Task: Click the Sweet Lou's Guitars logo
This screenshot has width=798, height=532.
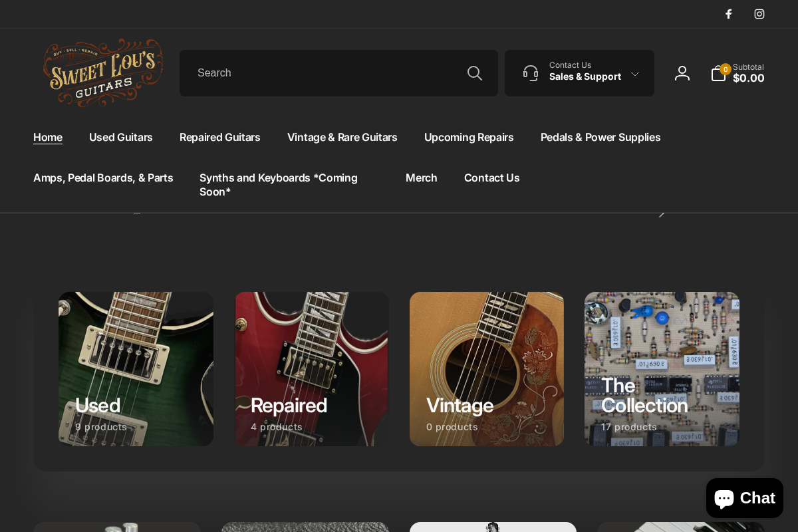Action: click(x=103, y=73)
